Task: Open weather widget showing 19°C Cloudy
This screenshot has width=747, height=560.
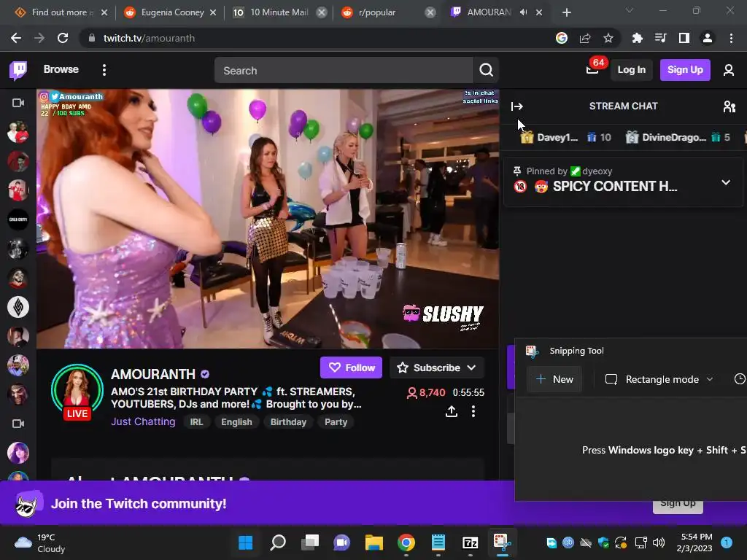Action: tap(40, 542)
